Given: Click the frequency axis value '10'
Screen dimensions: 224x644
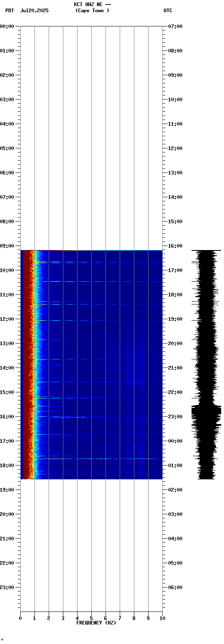Looking at the screenshot, I should [162, 618].
